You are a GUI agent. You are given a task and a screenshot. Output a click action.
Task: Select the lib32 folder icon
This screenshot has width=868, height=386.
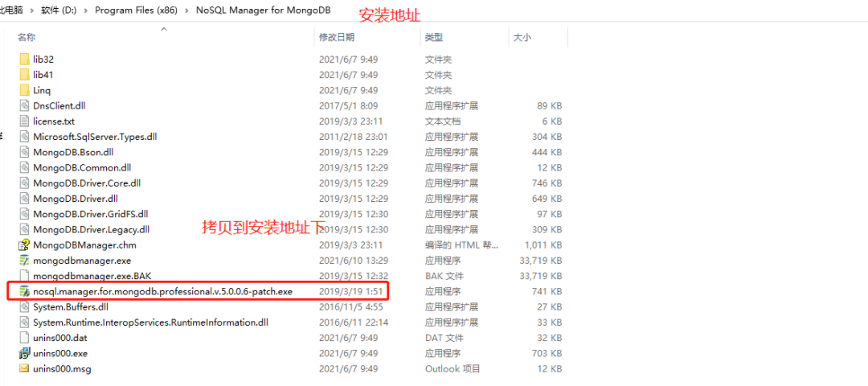[x=24, y=59]
